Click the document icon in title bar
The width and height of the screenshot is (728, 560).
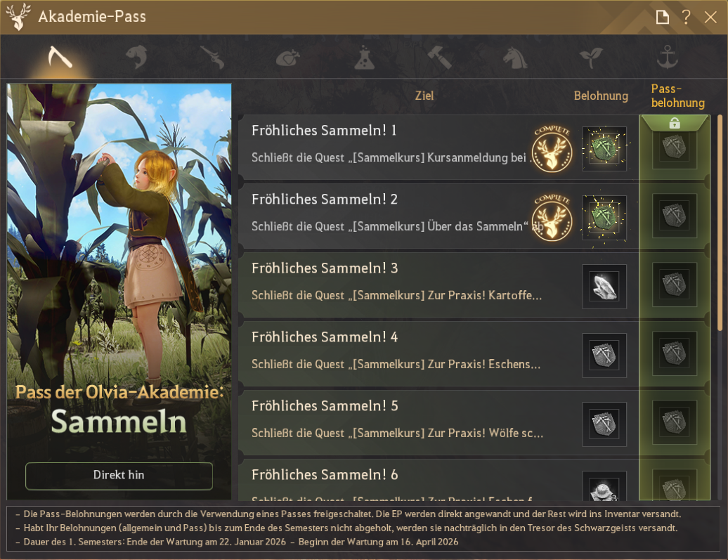(663, 17)
